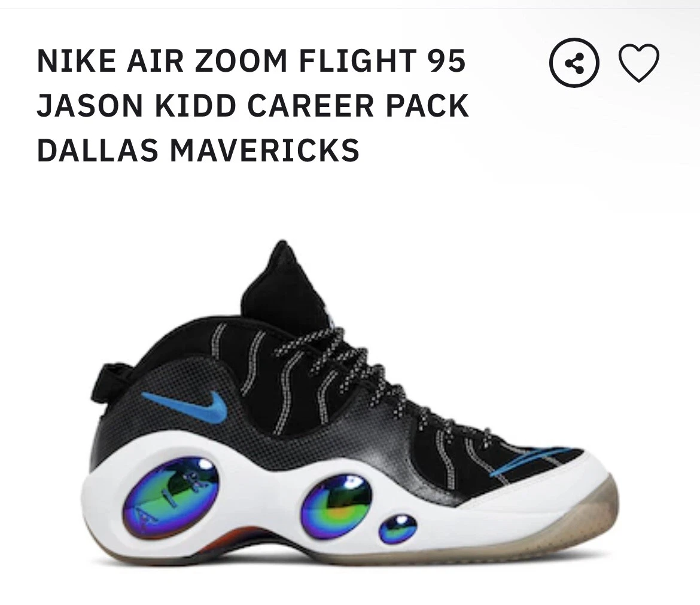Toggle the heart favorite icon
This screenshot has height=605, width=700.
[638, 63]
